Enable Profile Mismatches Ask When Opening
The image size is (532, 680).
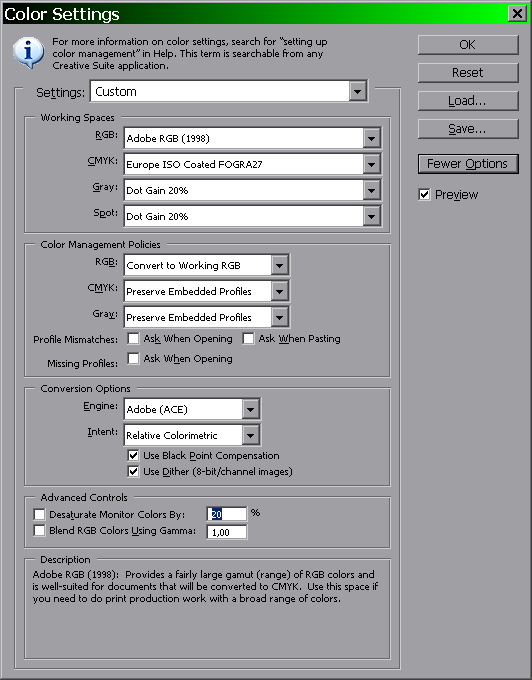pyautogui.click(x=133, y=338)
